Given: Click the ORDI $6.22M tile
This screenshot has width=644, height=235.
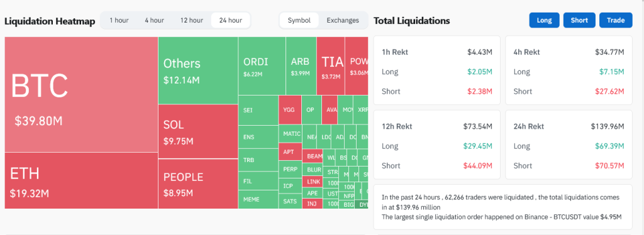Looking at the screenshot, I should click(262, 66).
